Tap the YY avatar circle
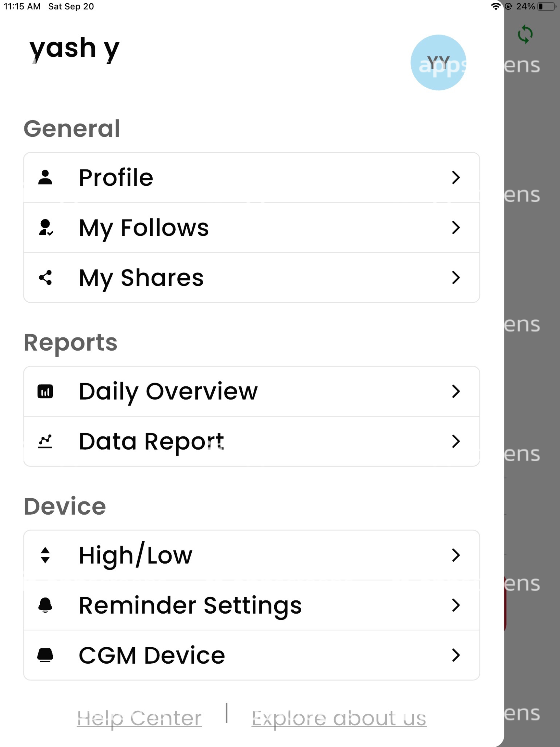 (438, 62)
